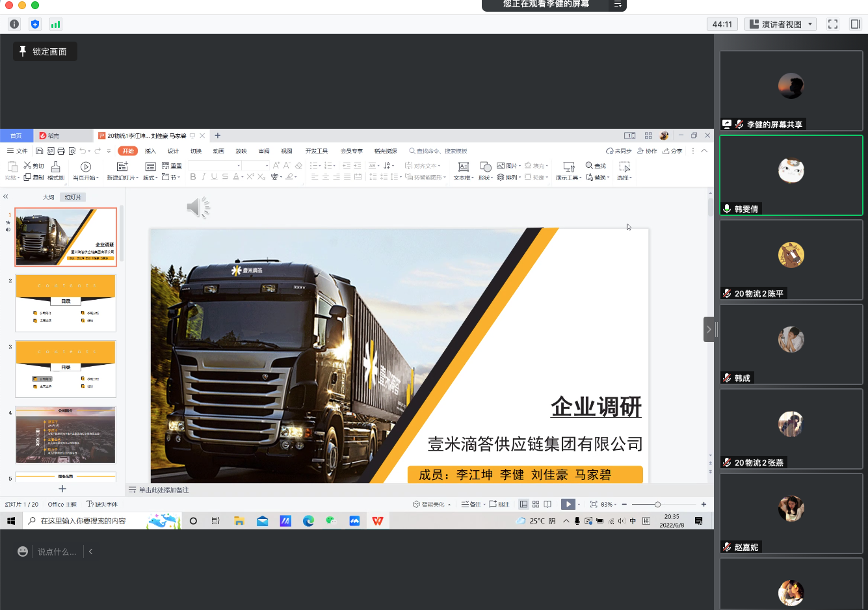Switch to slide sorter grid view
The width and height of the screenshot is (868, 610).
[536, 504]
